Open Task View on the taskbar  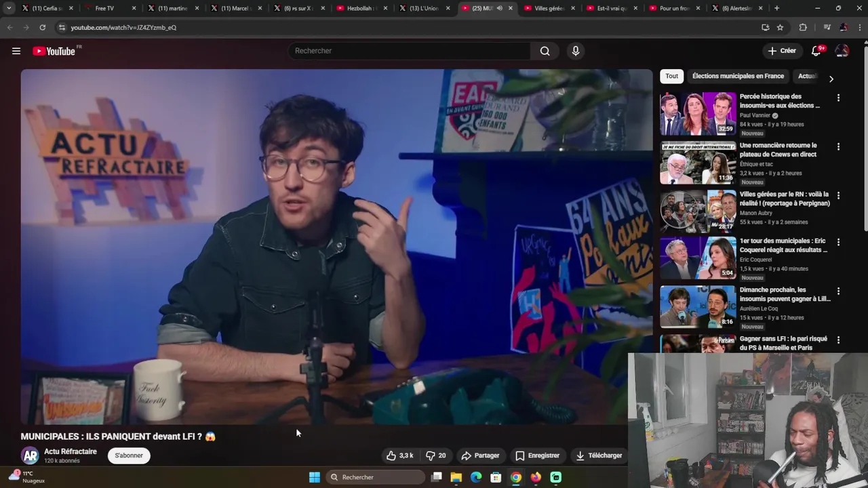tap(437, 477)
